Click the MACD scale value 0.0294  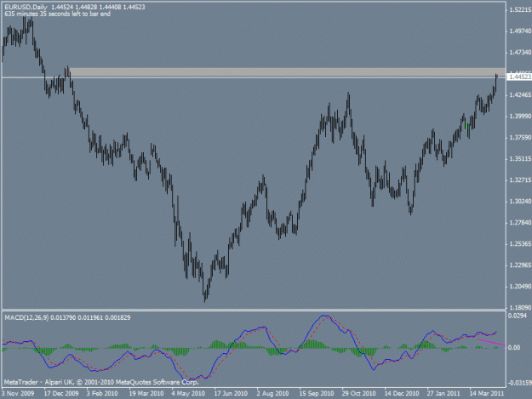517,316
